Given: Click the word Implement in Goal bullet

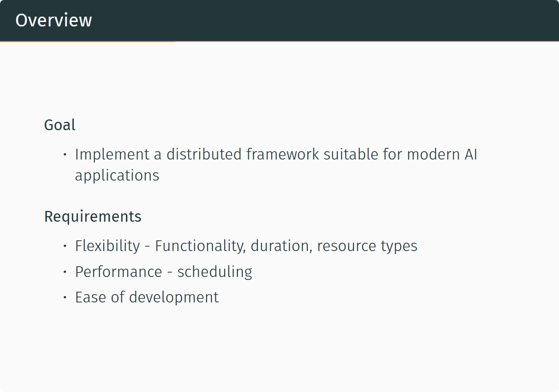Looking at the screenshot, I should tap(112, 155).
